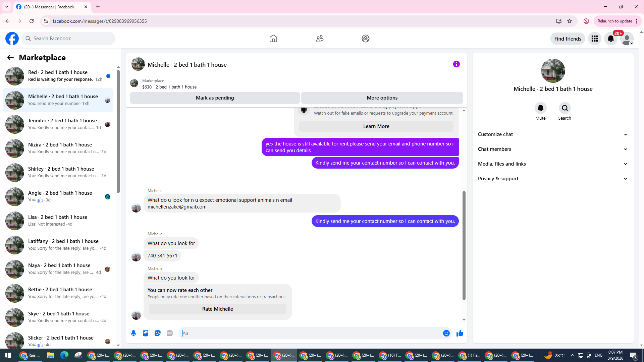The image size is (644, 362).
Task: Open the sticker picker icon
Action: [x=158, y=333]
